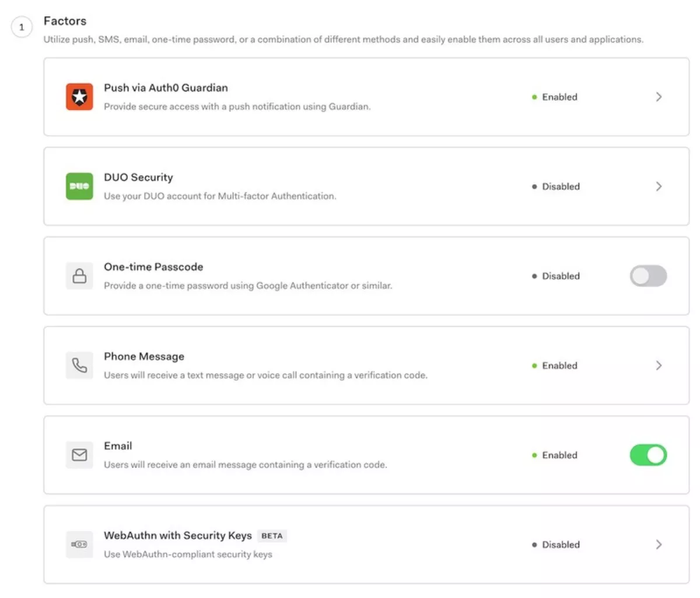Click the Factors section heading
Image resolution: width=700 pixels, height=598 pixels.
pyautogui.click(x=65, y=21)
